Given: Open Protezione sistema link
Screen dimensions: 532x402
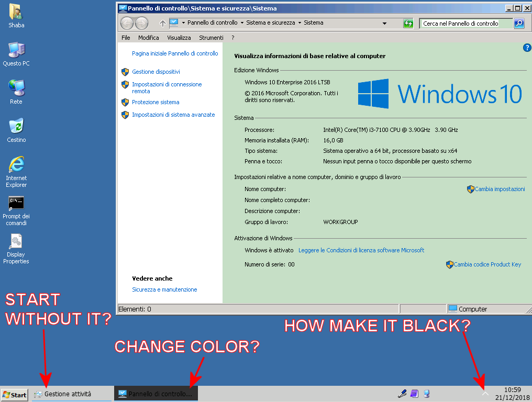Looking at the screenshot, I should [156, 102].
